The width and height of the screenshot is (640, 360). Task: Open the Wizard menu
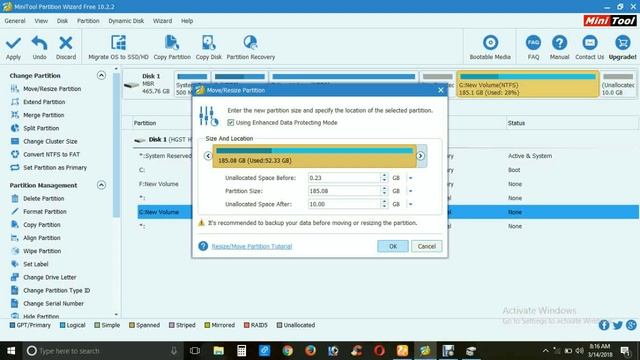(x=162, y=21)
